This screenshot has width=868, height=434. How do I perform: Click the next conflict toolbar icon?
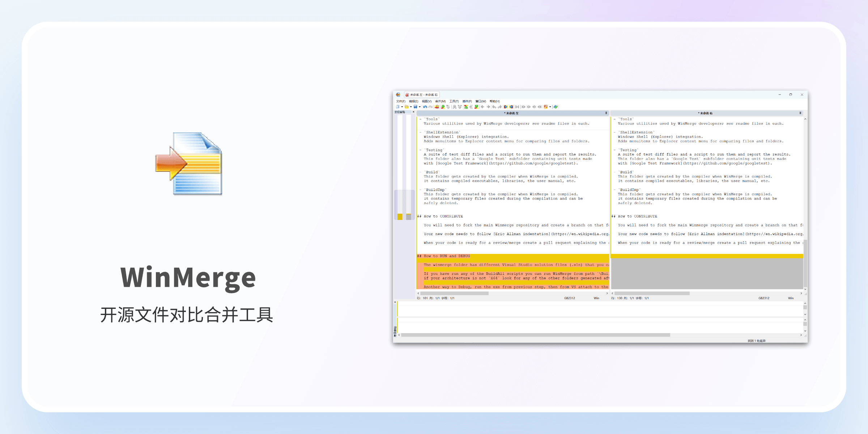point(455,107)
